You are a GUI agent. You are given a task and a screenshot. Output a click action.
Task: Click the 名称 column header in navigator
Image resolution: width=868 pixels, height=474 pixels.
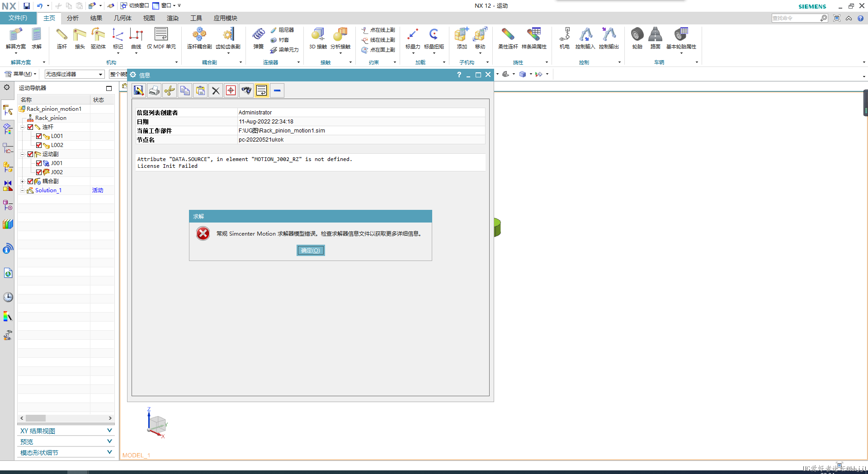pos(53,100)
